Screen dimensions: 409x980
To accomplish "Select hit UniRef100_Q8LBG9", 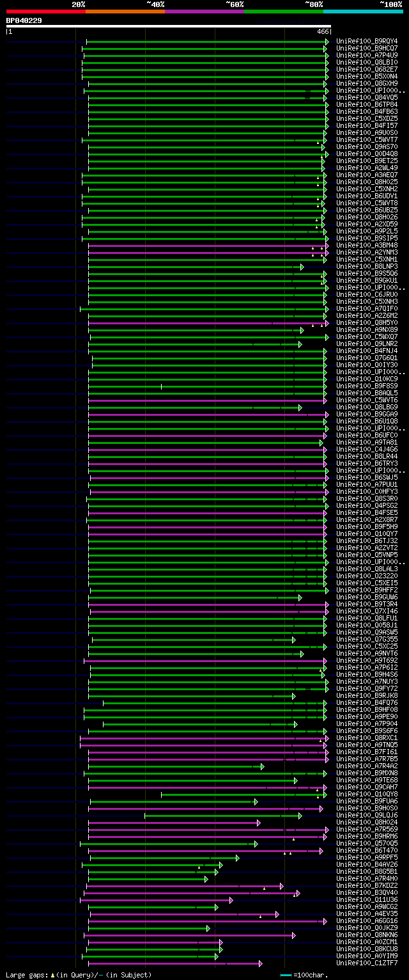I will [367, 407].
